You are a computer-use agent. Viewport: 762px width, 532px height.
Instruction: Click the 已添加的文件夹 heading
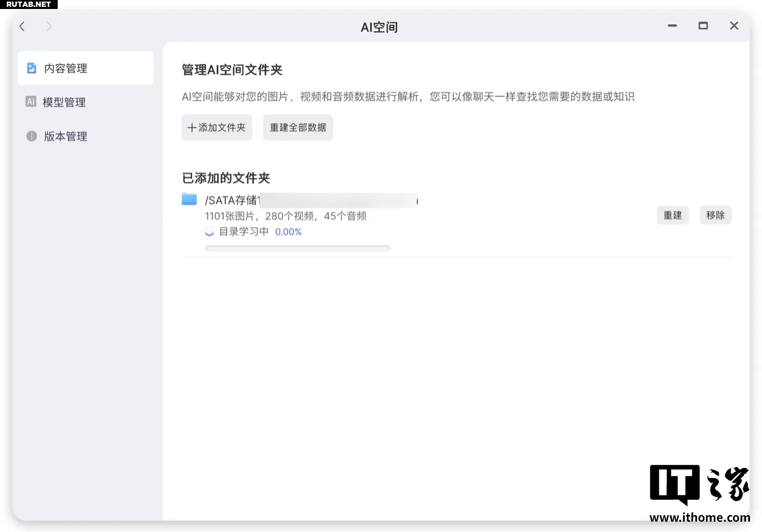(226, 178)
